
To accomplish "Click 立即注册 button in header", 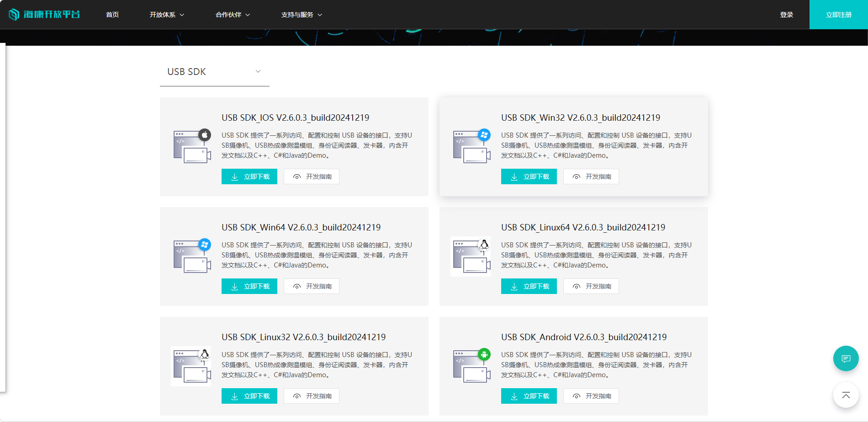I will (x=839, y=15).
